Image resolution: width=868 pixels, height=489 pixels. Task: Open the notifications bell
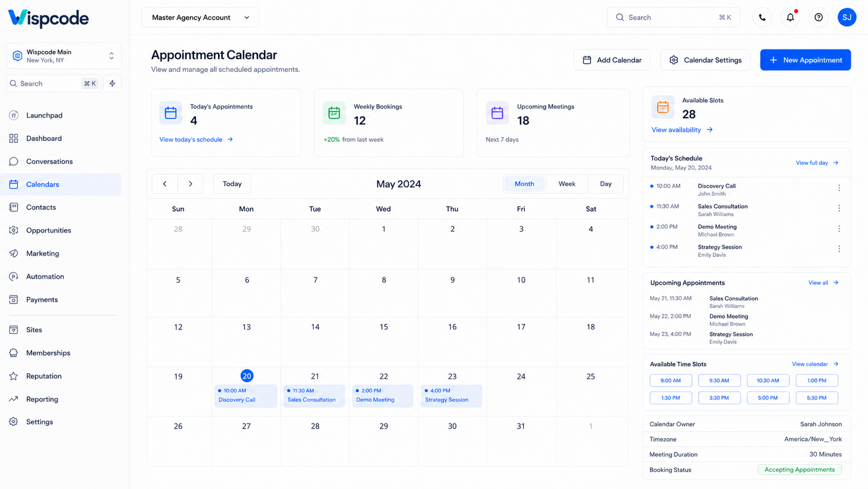pos(790,17)
